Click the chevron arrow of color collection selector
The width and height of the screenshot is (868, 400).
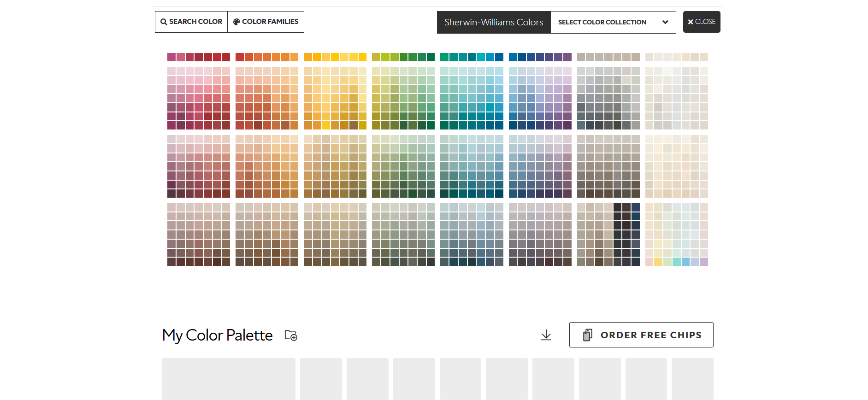click(665, 22)
